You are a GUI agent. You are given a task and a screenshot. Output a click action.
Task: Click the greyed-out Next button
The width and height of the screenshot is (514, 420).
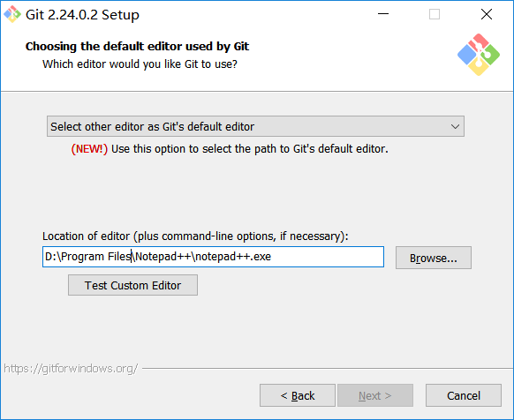point(375,395)
